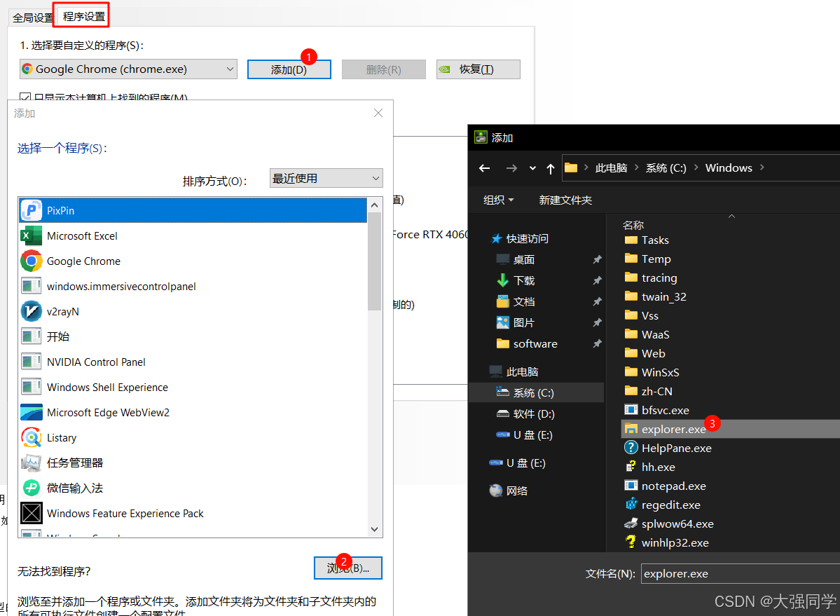Click the 图片 folder icon in sidebar
The height and width of the screenshot is (616, 840).
502,322
